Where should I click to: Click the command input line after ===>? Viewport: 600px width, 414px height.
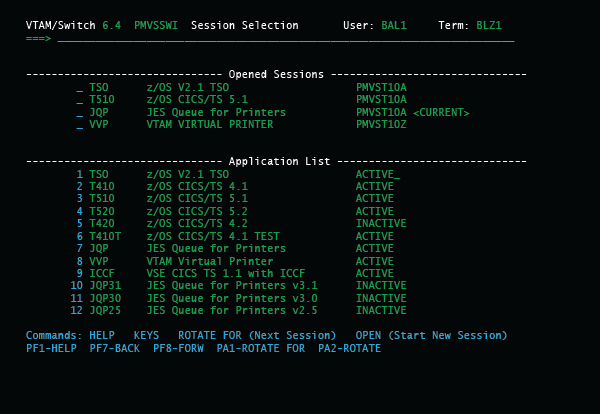coord(286,39)
